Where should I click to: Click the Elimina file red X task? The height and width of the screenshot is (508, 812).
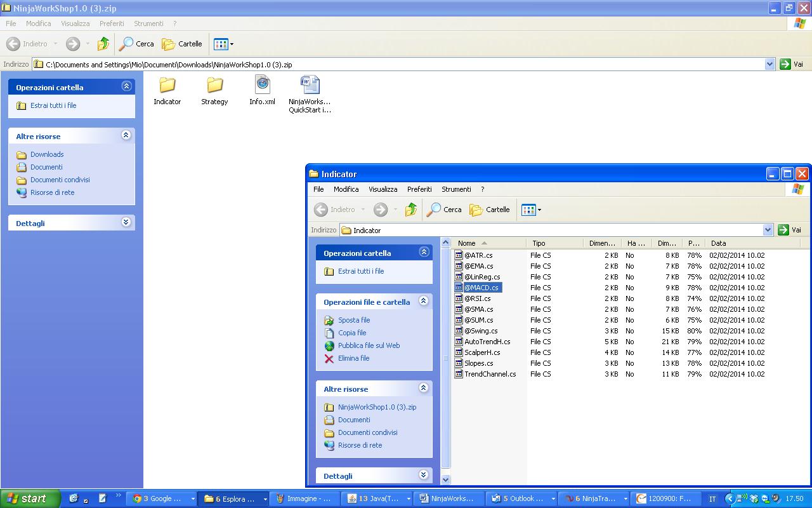pos(329,358)
